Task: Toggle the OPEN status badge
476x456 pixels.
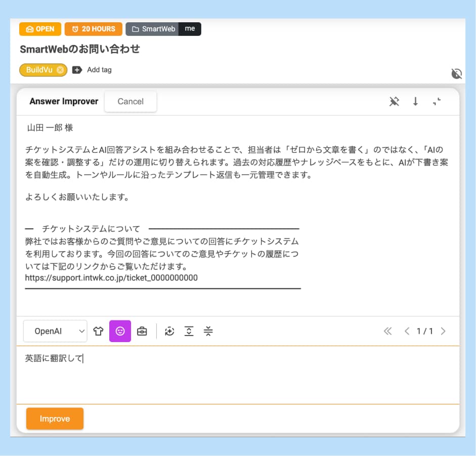Action: coord(40,29)
